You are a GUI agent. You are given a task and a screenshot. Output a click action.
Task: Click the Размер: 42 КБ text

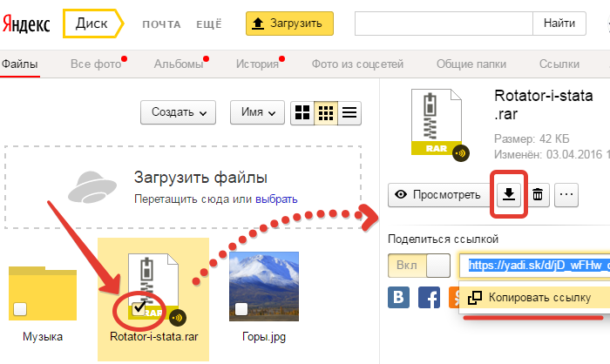coord(532,138)
